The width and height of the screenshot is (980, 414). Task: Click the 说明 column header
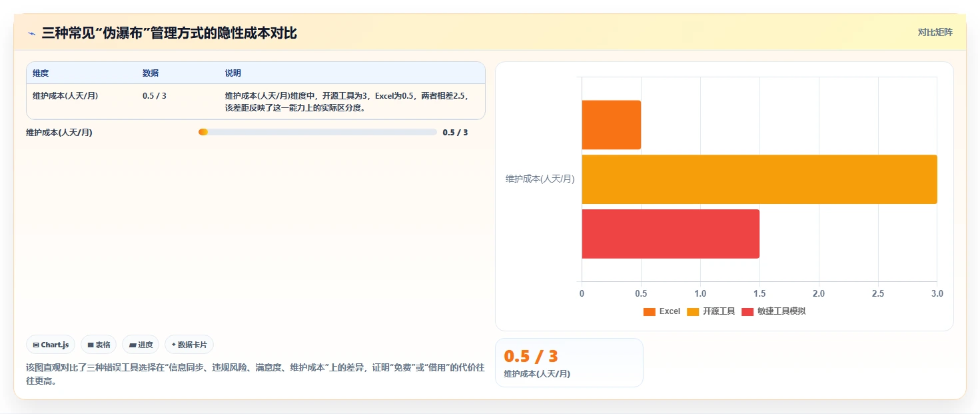pos(233,73)
